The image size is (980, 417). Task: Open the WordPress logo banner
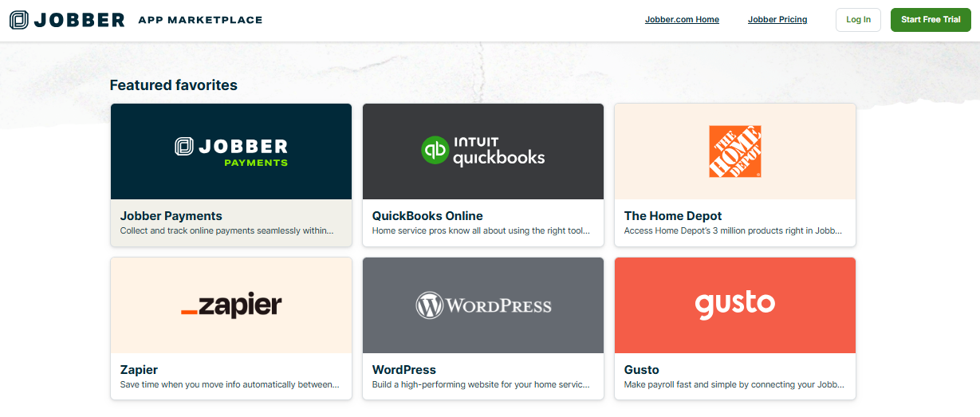click(x=483, y=305)
